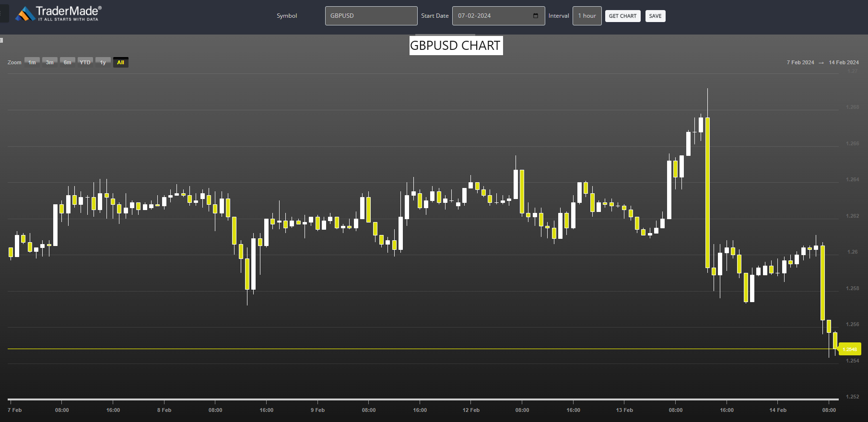Click the 14 Feb 2024 range end date
Viewport: 868px width, 422px height.
point(844,62)
